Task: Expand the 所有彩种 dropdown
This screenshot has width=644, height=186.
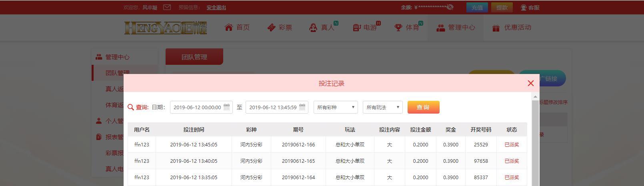Action: [x=336, y=107]
